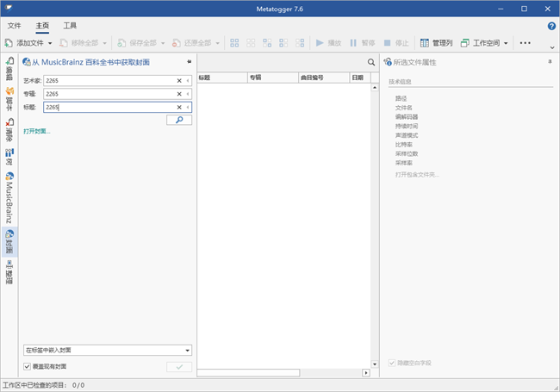560x392 pixels.
Task: Open the 在标签中嵌入封面 combo box
Action: pos(107,350)
